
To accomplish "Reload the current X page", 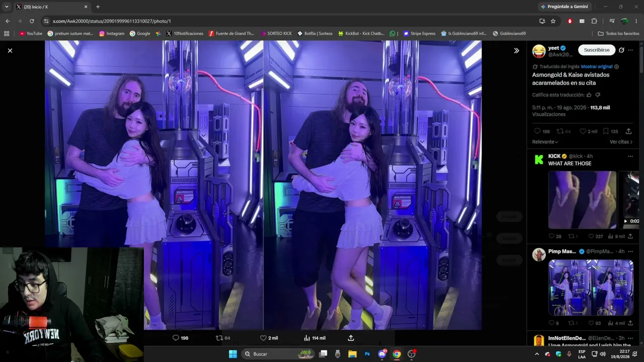I will click(32, 21).
